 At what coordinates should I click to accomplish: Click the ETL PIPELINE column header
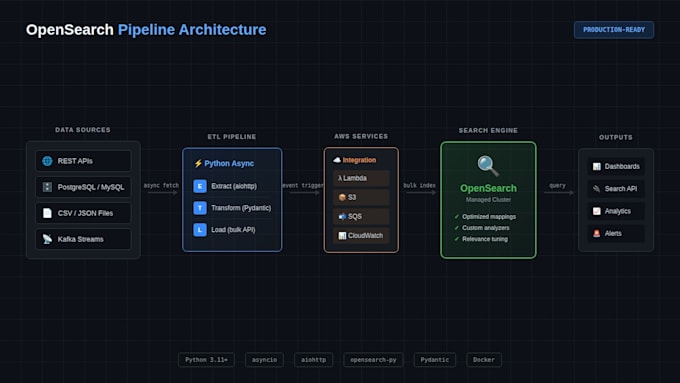pos(232,137)
